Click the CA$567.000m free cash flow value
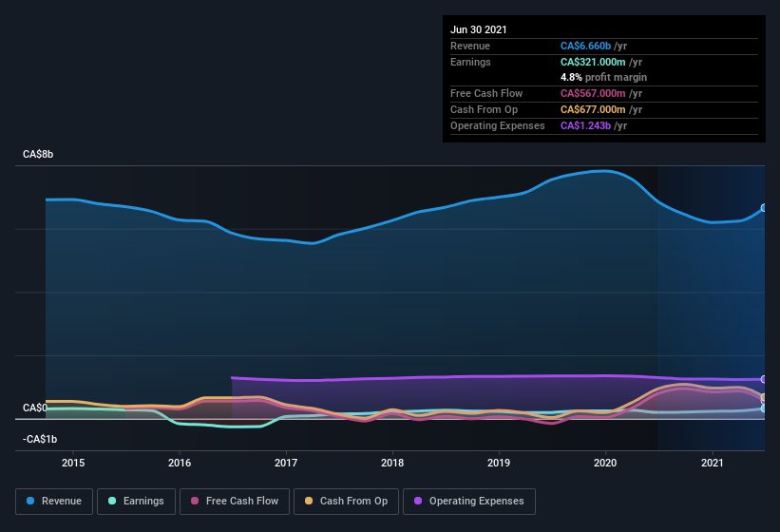Image resolution: width=780 pixels, height=532 pixels. [593, 93]
